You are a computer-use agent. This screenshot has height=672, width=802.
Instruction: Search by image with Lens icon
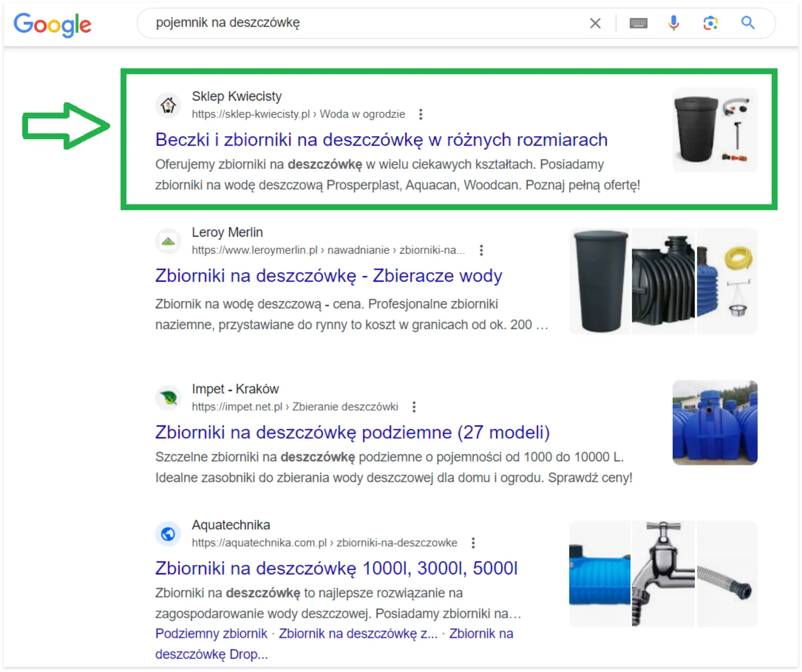click(x=710, y=23)
